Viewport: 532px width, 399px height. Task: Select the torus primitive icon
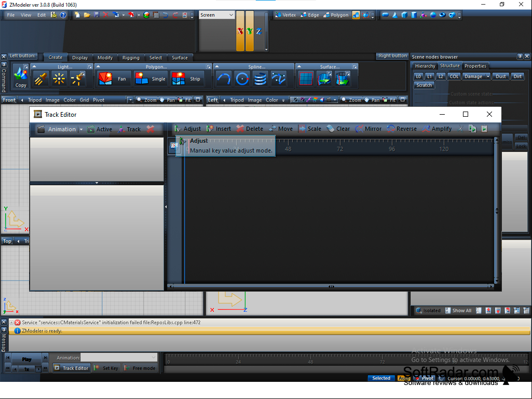pos(442,15)
